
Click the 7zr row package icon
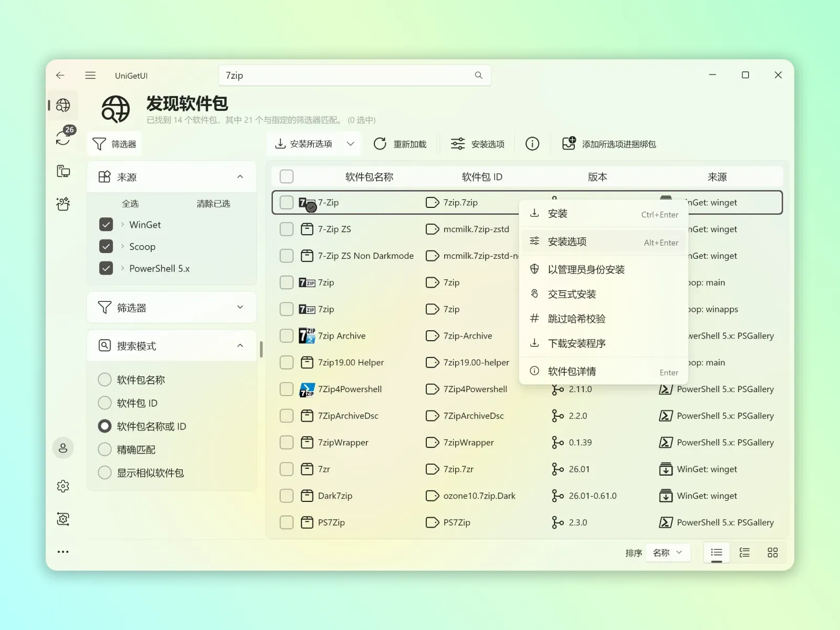point(307,469)
